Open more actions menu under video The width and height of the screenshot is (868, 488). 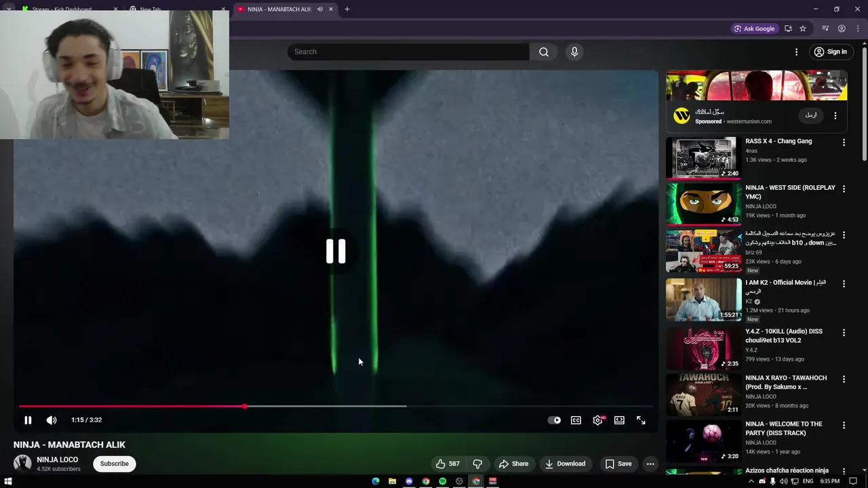650,464
